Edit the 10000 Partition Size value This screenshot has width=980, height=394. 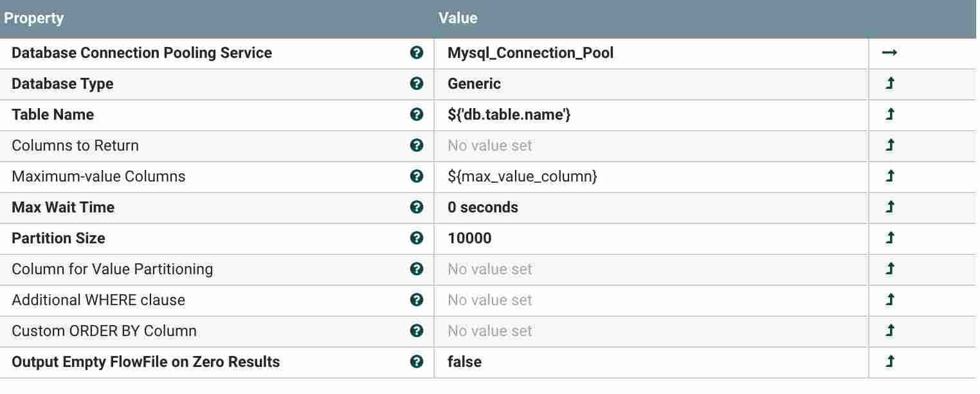469,238
